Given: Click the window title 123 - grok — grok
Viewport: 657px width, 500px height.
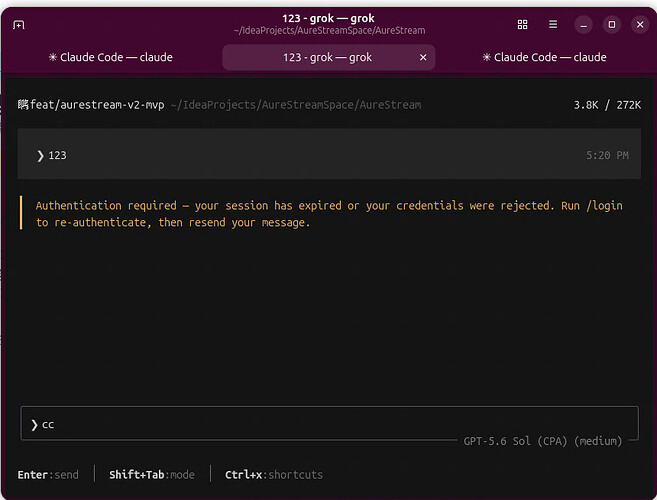Looking at the screenshot, I should (x=328, y=18).
